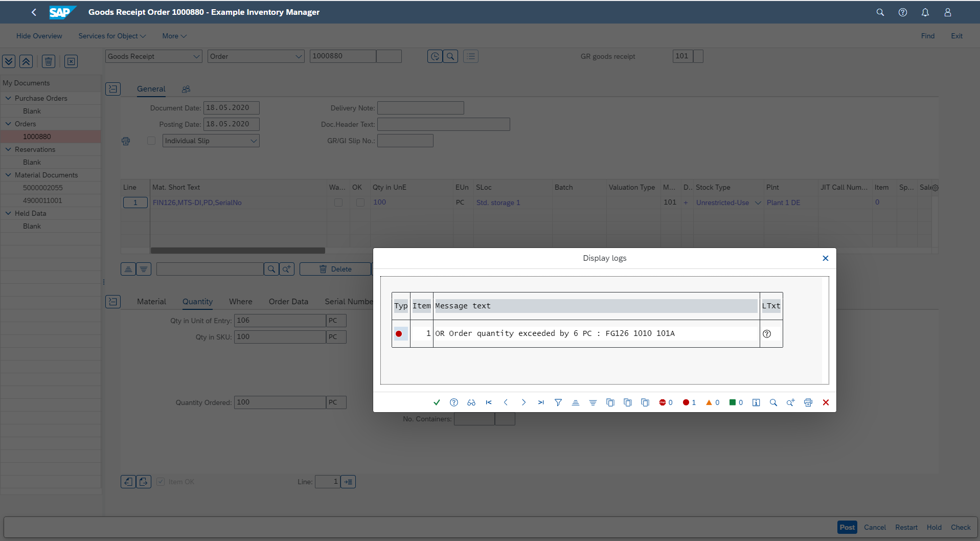Jump to first page in logs toolbar
This screenshot has width=980, height=541.
pyautogui.click(x=489, y=402)
